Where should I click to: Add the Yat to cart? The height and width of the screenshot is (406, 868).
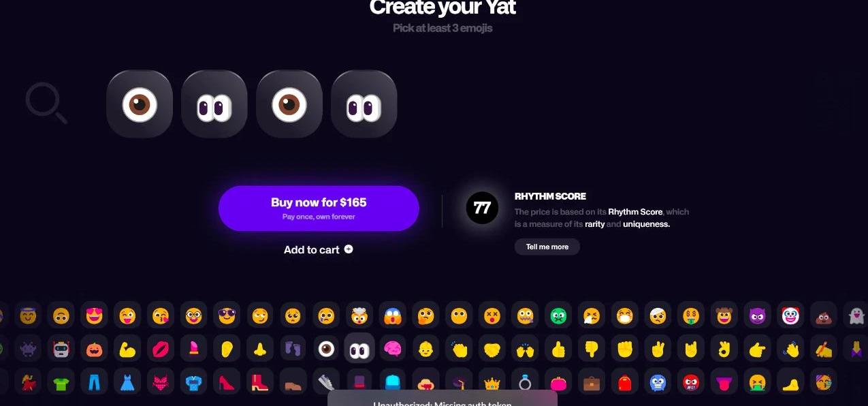coord(319,249)
